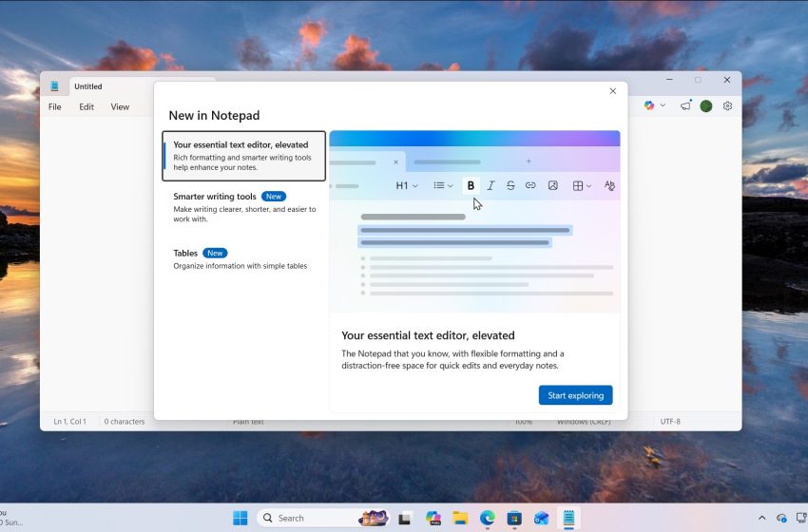
Task: Open Microsoft Store from the taskbar
Action: 514,518
